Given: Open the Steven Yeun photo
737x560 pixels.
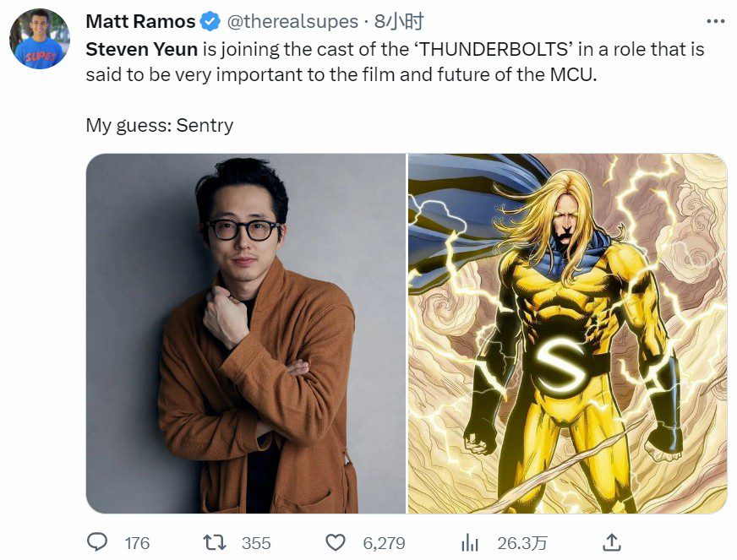Looking at the screenshot, I should click(x=245, y=333).
